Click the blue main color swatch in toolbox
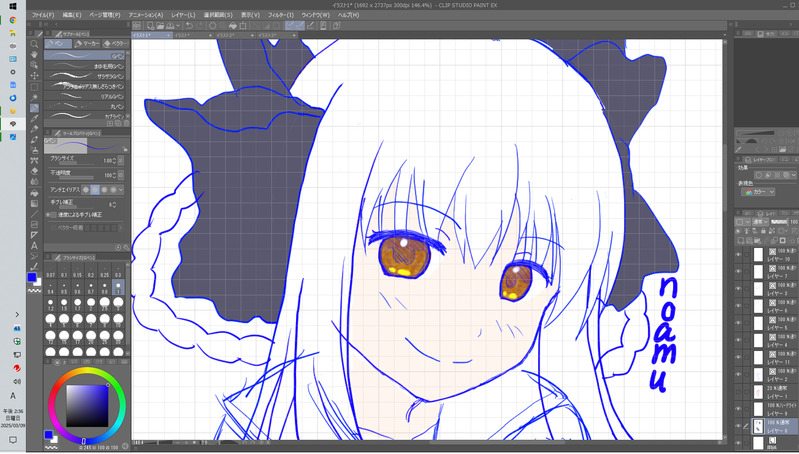This screenshot has width=799, height=454. [x=32, y=277]
